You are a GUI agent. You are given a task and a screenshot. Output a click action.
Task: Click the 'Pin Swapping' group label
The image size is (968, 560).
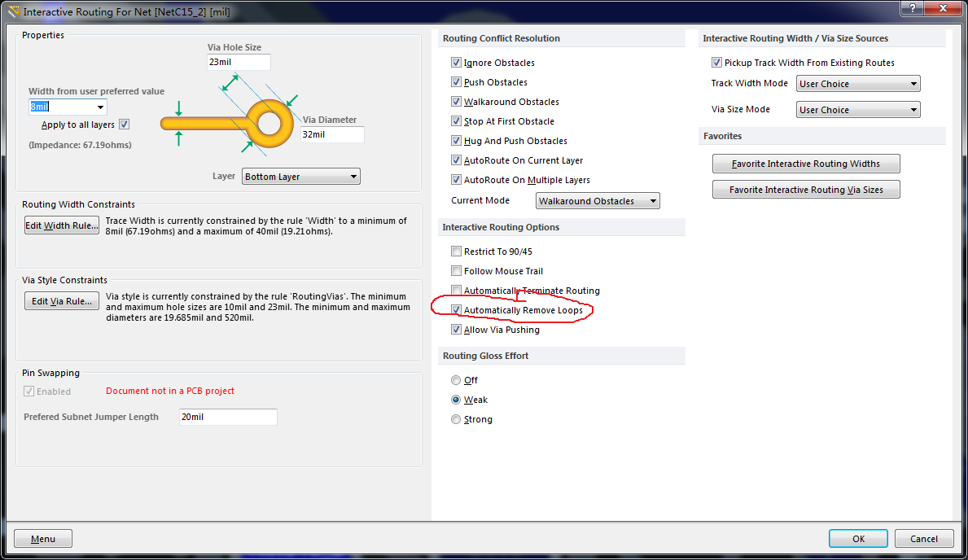coord(50,373)
